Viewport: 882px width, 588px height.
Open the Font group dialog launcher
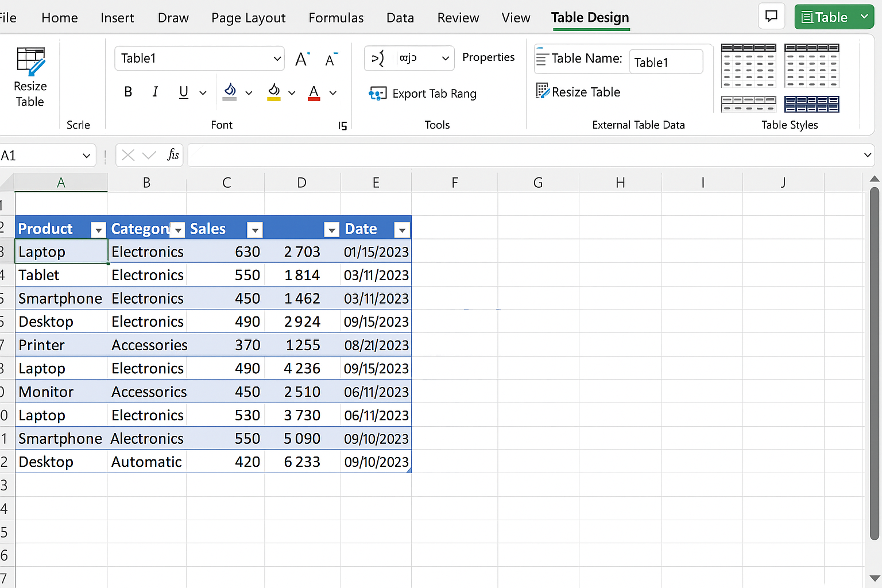coord(343,126)
